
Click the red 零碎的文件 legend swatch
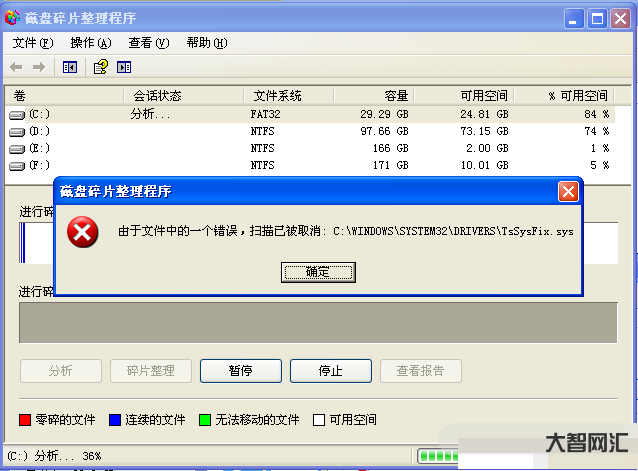[26, 420]
